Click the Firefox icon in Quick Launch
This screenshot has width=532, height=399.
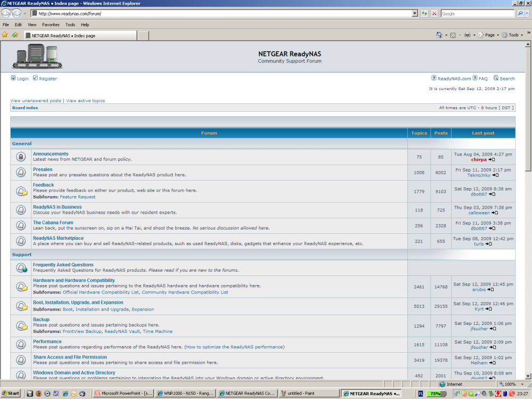click(39, 394)
